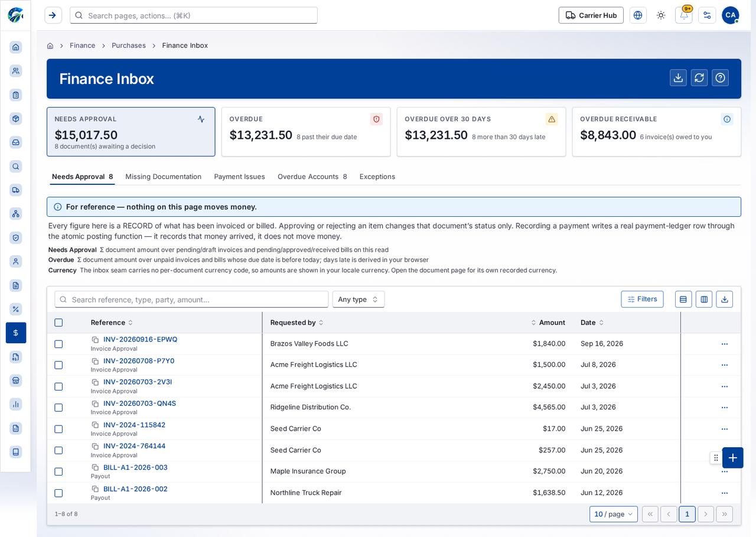Open the Filters button

click(x=642, y=299)
